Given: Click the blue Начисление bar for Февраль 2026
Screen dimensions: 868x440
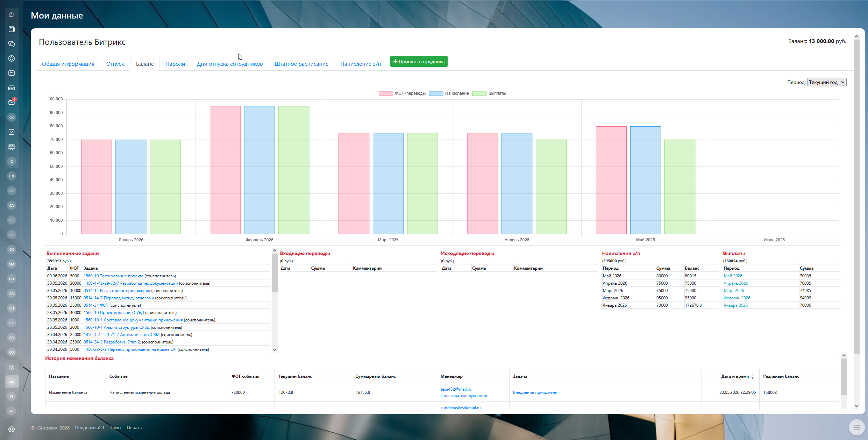Looking at the screenshot, I should (259, 170).
